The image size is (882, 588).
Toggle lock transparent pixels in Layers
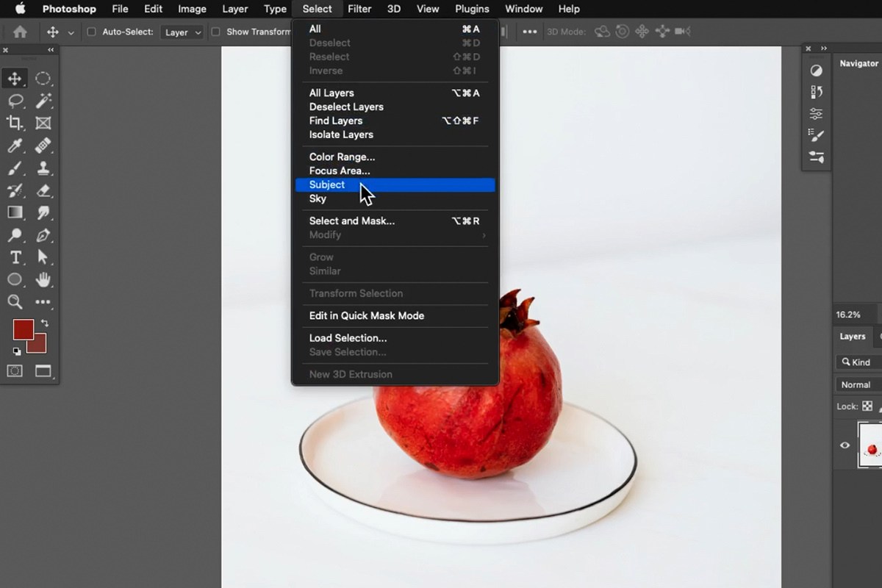(867, 406)
